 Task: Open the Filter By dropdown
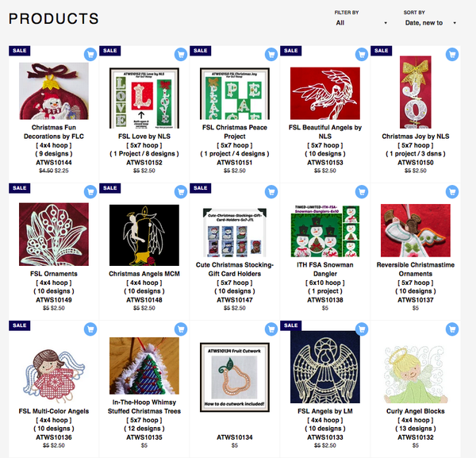361,23
